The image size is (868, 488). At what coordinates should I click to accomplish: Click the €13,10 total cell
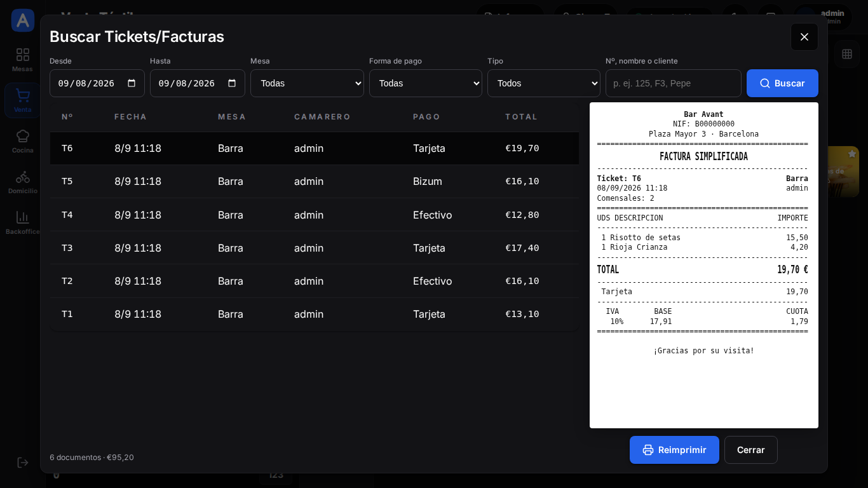point(522,314)
